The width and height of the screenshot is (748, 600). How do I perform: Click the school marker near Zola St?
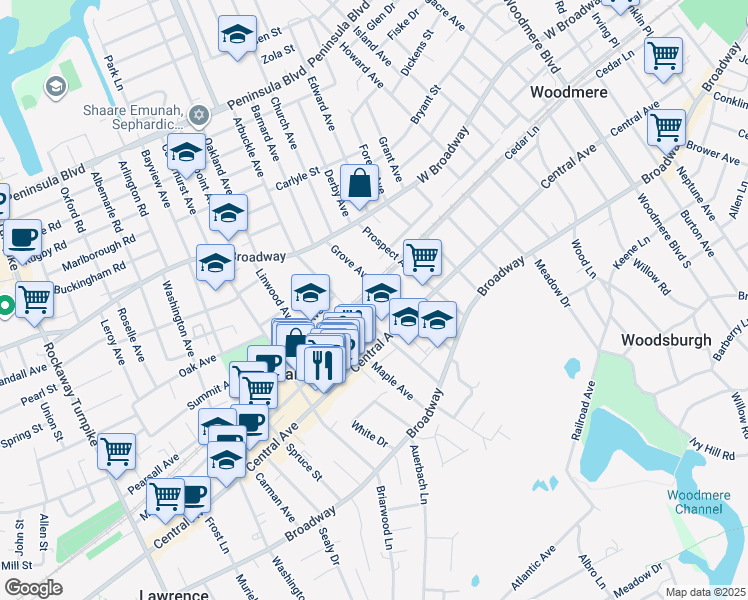click(x=237, y=35)
